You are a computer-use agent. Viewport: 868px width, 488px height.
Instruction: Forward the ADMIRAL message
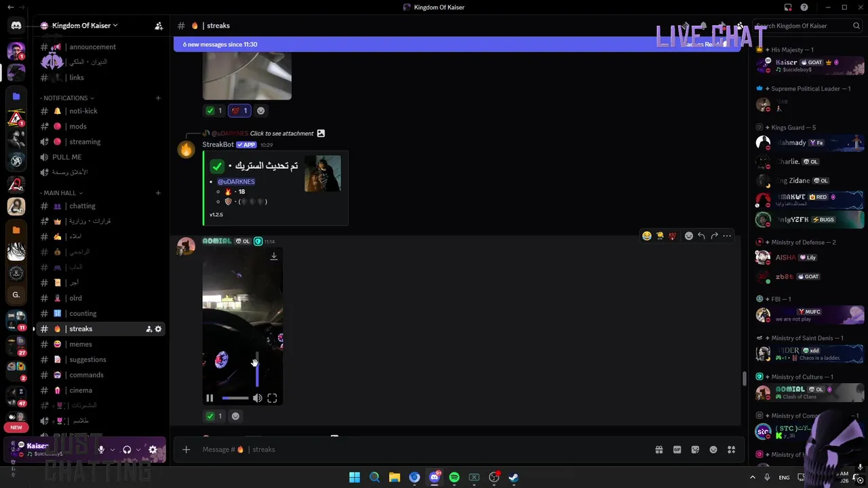[714, 236]
